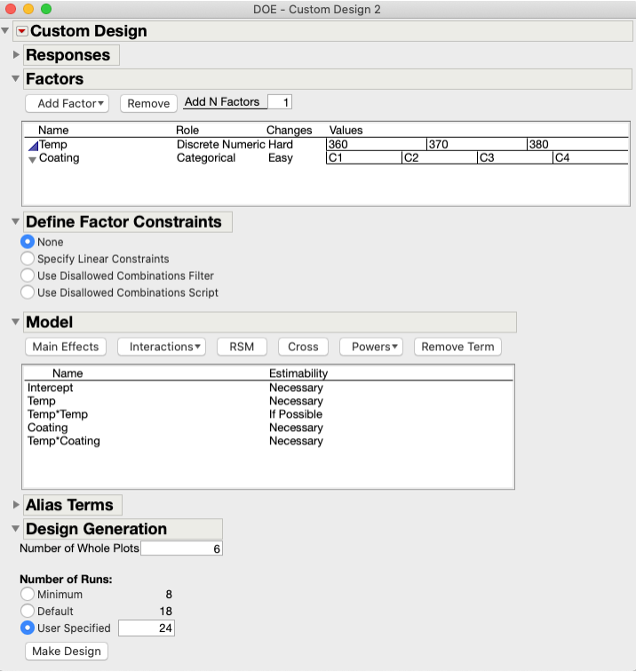Expand the Alias Terms section
The height and width of the screenshot is (672, 636).
click(16, 505)
